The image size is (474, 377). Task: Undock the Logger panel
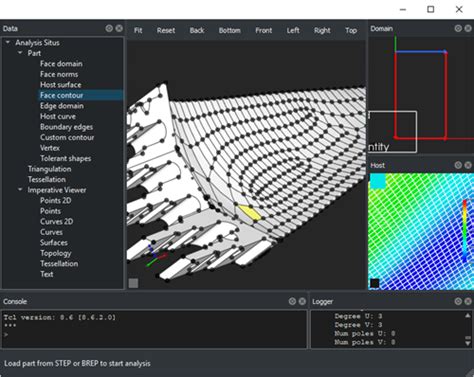tap(458, 301)
